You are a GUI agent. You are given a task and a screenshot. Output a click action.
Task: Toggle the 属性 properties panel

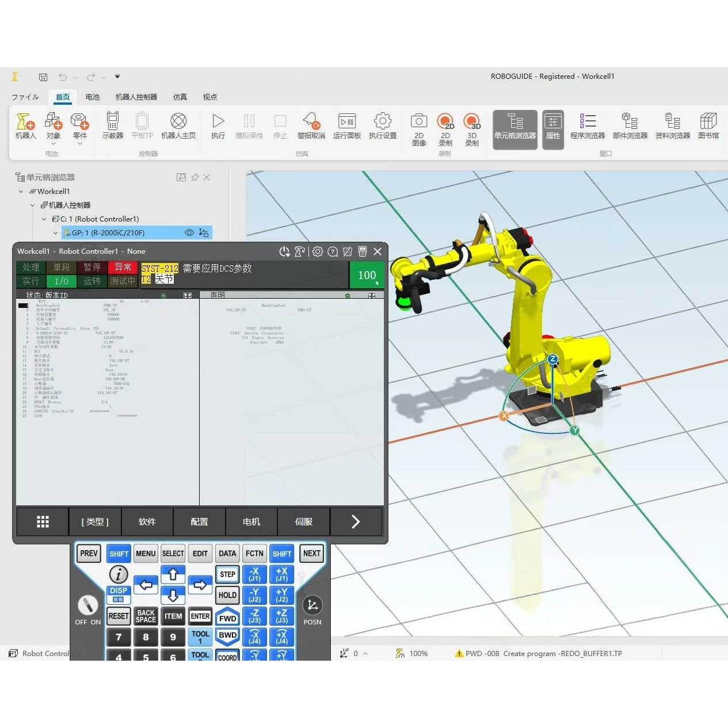[553, 129]
